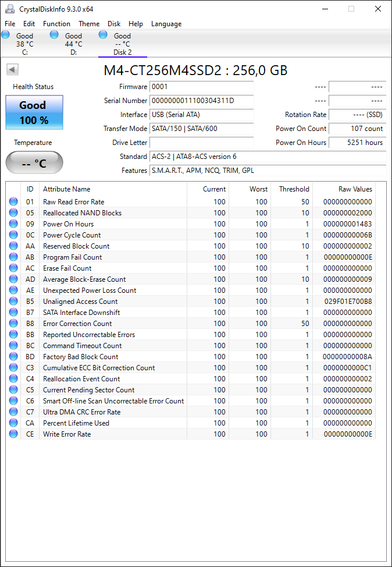Click raw value 029F01E700B8
The width and height of the screenshot is (392, 567).
[348, 301]
